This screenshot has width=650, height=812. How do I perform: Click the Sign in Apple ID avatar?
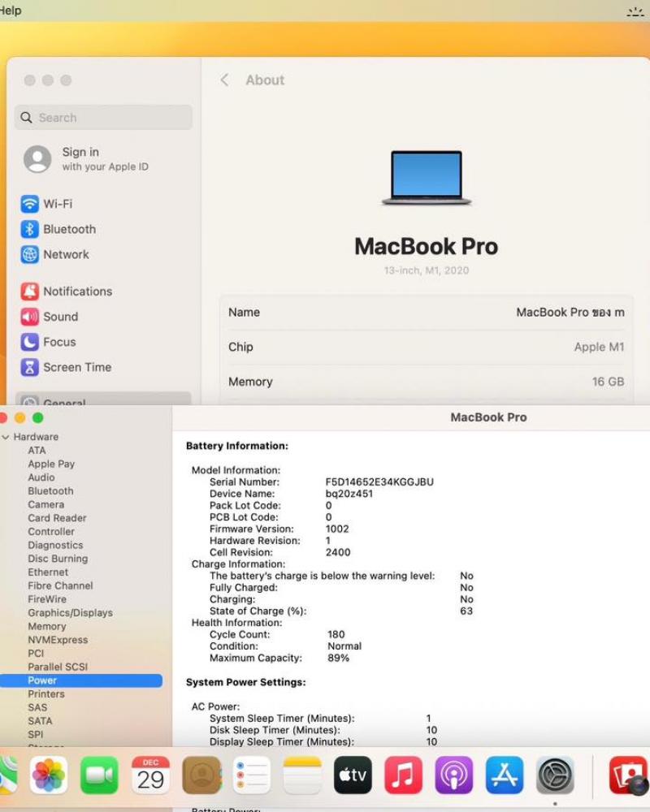[37, 158]
